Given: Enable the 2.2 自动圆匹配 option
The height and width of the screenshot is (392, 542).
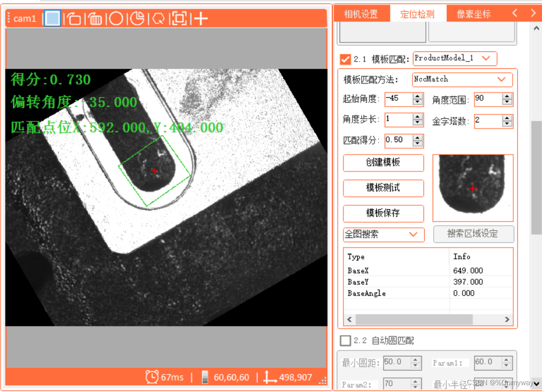Looking at the screenshot, I should 346,340.
